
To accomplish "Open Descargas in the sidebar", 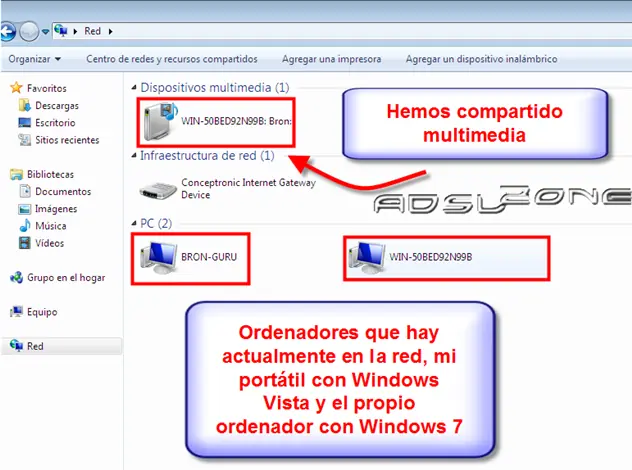I will (57, 106).
